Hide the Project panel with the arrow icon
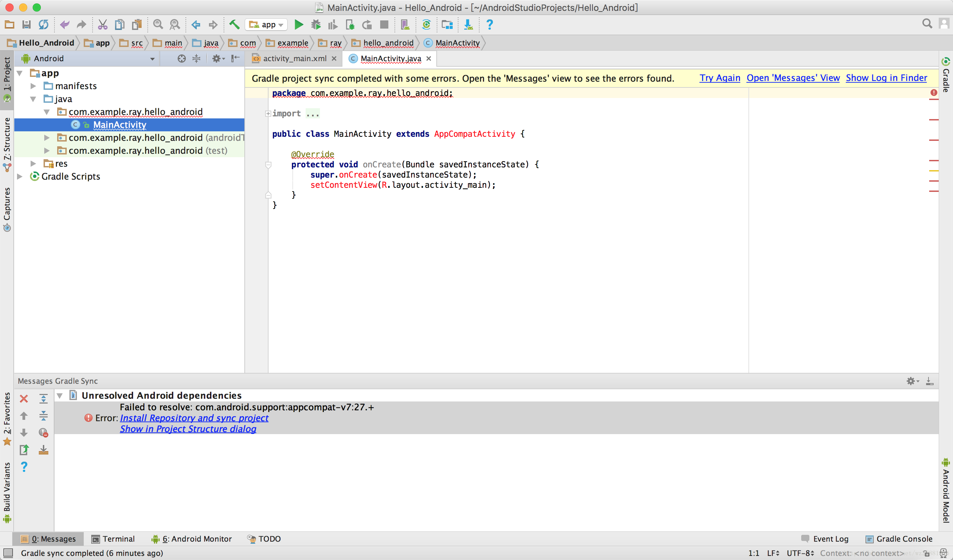This screenshot has width=953, height=560. click(x=235, y=58)
